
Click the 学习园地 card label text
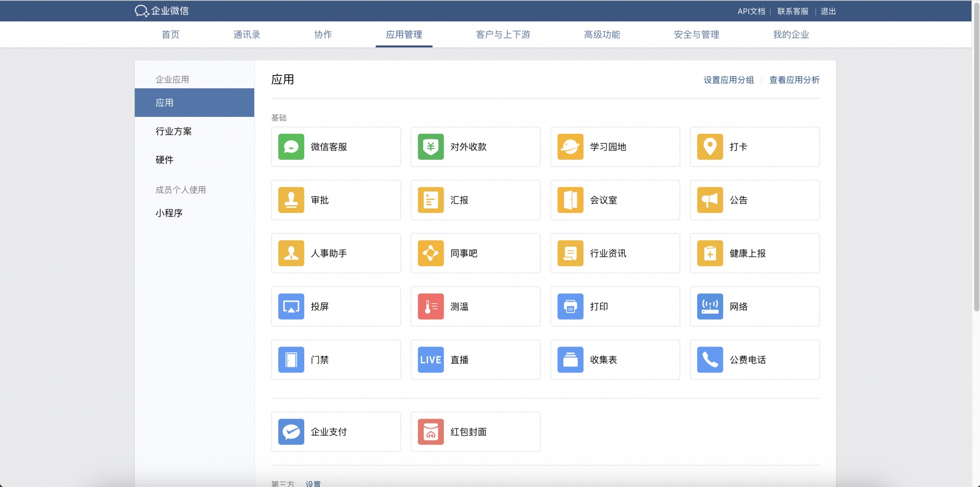click(x=608, y=147)
